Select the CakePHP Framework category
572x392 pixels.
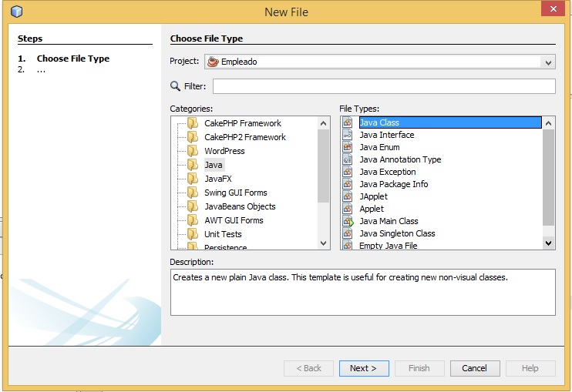click(242, 123)
